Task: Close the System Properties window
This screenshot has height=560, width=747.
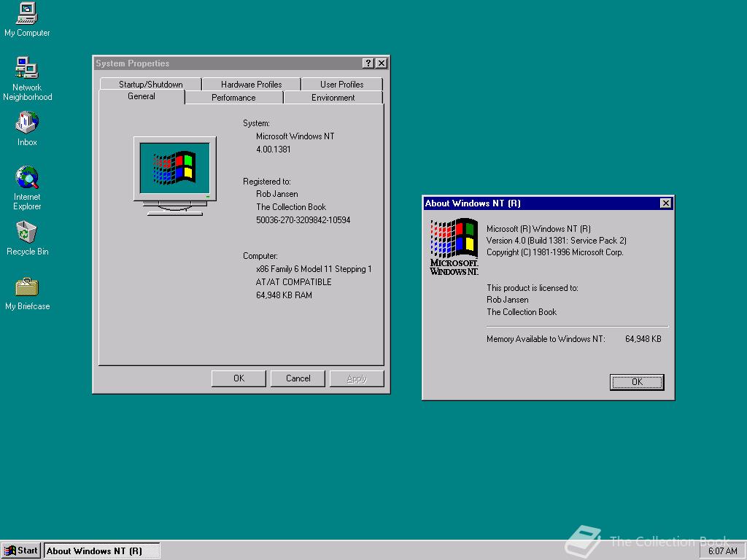Action: [x=381, y=63]
